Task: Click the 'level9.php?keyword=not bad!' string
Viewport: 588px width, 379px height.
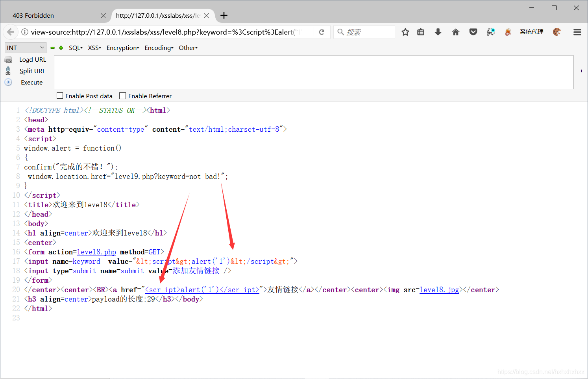Action: (168, 177)
